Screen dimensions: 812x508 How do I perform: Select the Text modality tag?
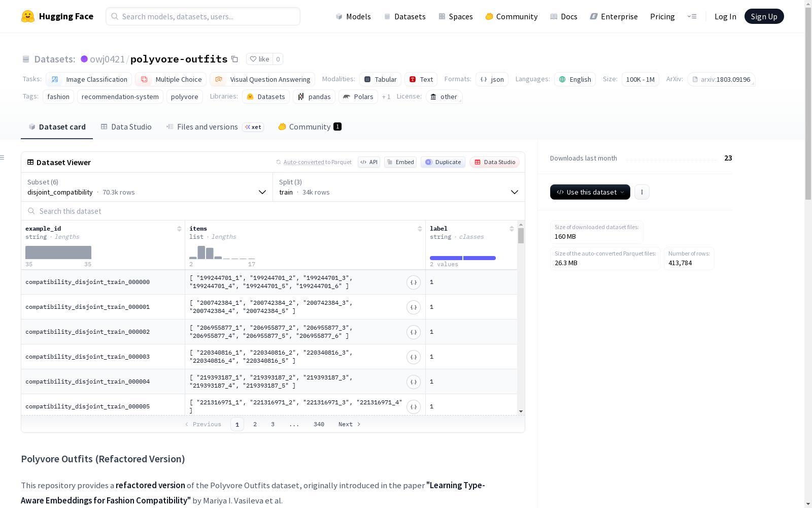point(421,79)
